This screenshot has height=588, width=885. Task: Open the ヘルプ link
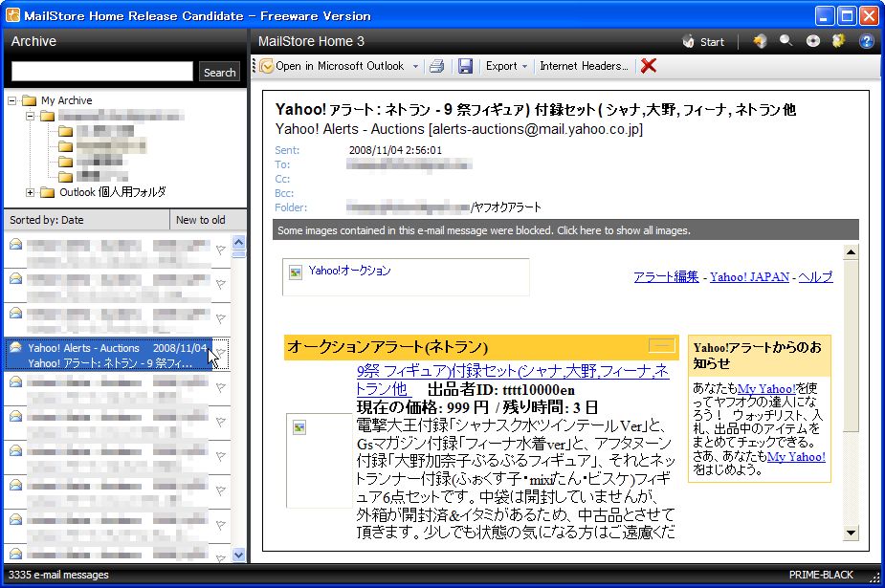click(x=815, y=277)
